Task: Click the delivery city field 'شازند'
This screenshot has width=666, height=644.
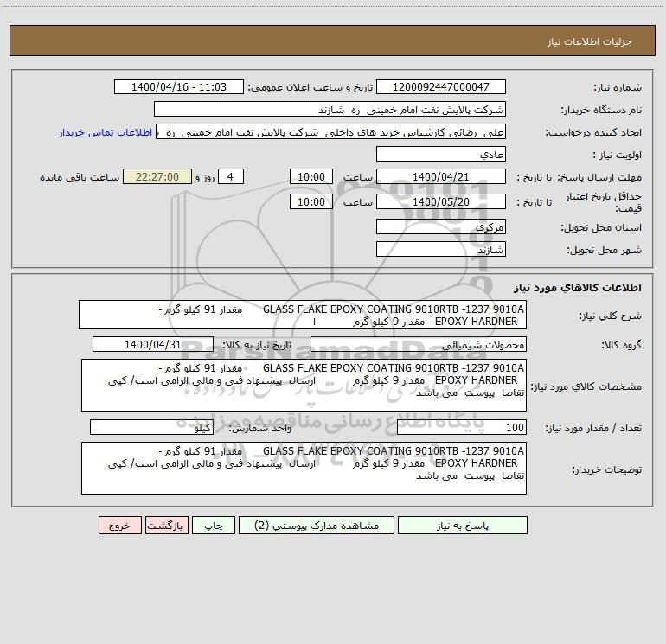Action: pyautogui.click(x=441, y=249)
